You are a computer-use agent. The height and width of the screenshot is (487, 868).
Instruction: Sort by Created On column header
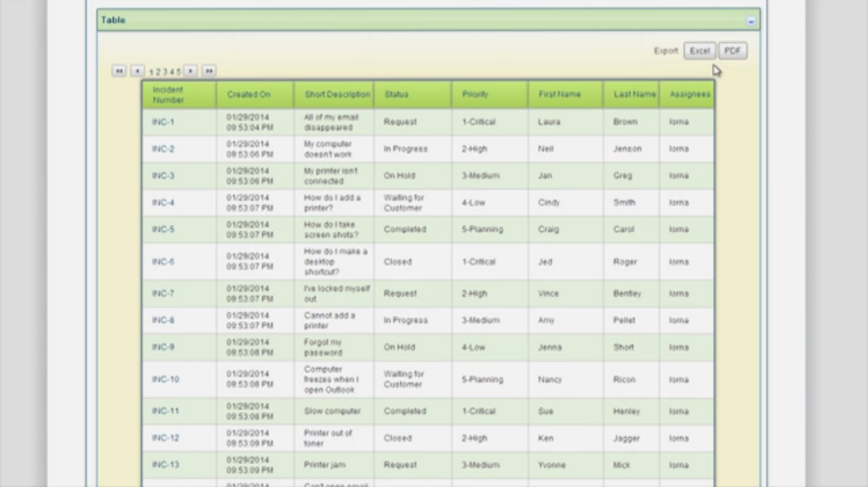pyautogui.click(x=249, y=94)
